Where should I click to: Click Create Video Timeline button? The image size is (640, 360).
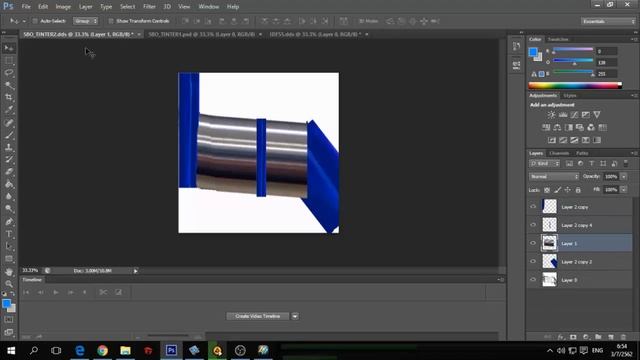click(258, 316)
